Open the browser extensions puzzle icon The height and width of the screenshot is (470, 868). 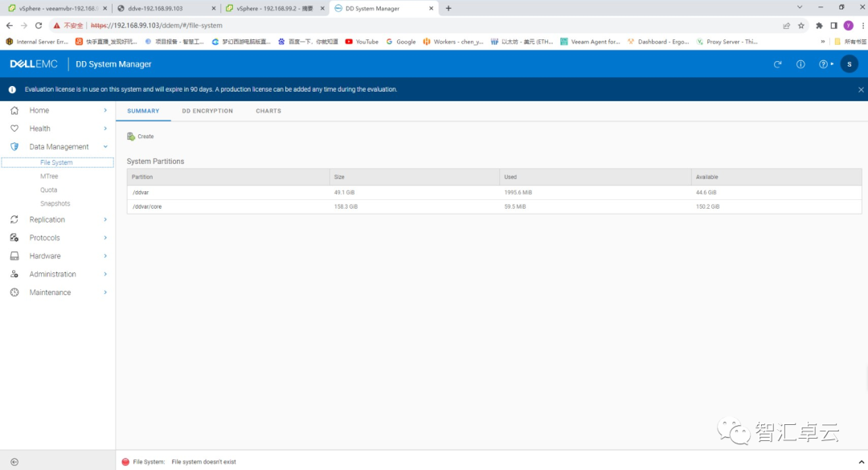point(819,26)
